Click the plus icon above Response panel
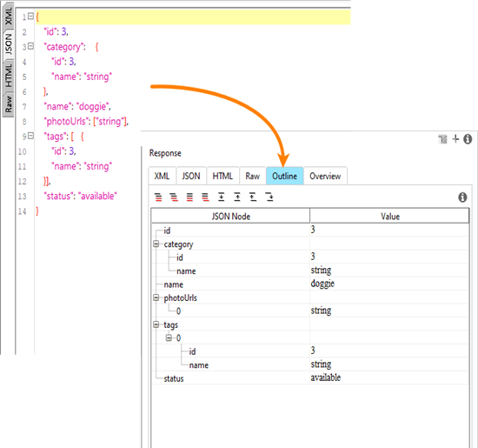The width and height of the screenshot is (478, 448). click(455, 139)
